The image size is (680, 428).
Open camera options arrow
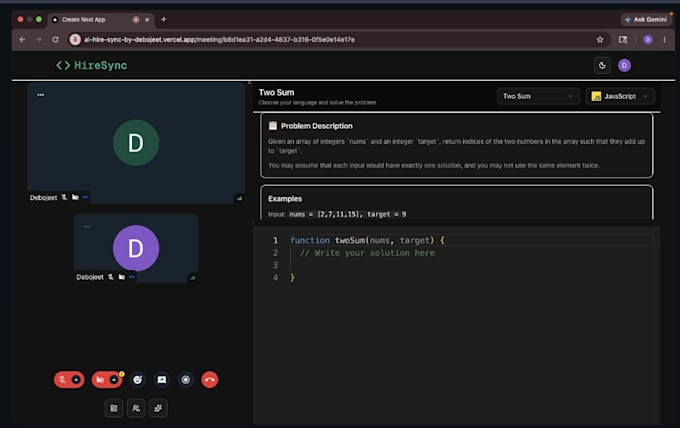point(114,380)
